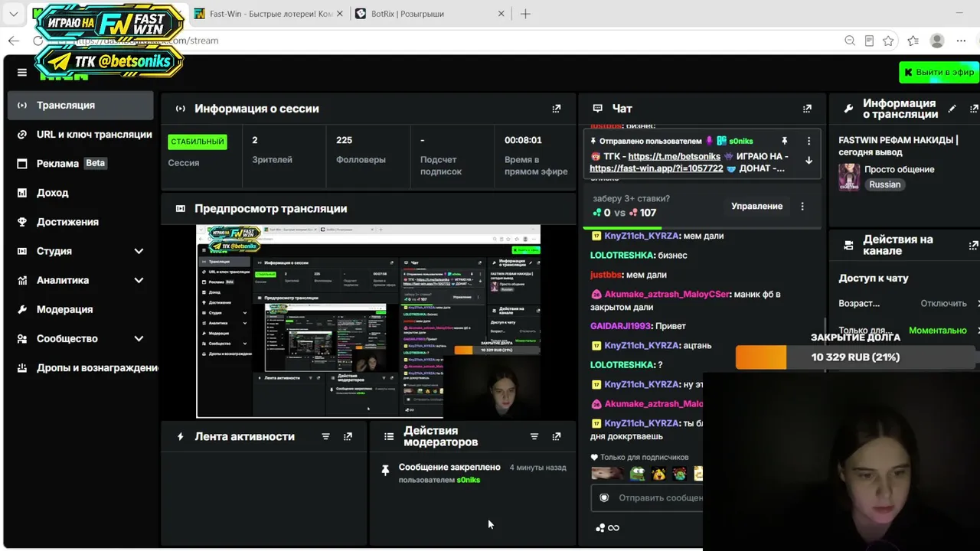This screenshot has height=551, width=980.
Task: Pop out Информация о трансляции panel
Action: click(974, 109)
